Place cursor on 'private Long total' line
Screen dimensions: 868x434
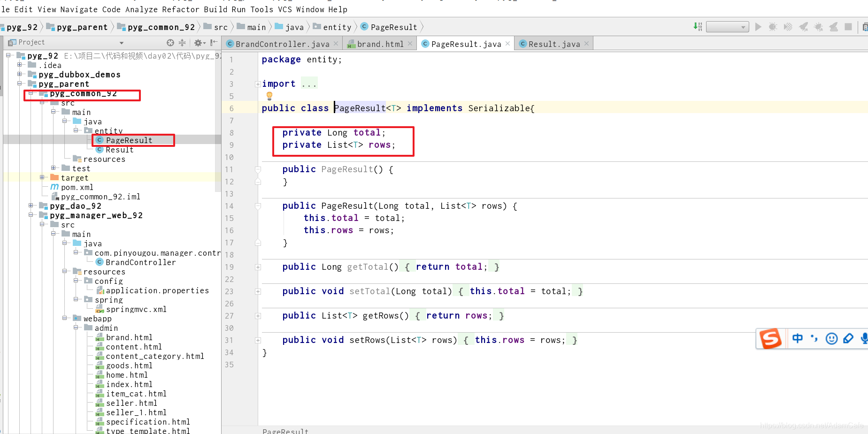[334, 133]
